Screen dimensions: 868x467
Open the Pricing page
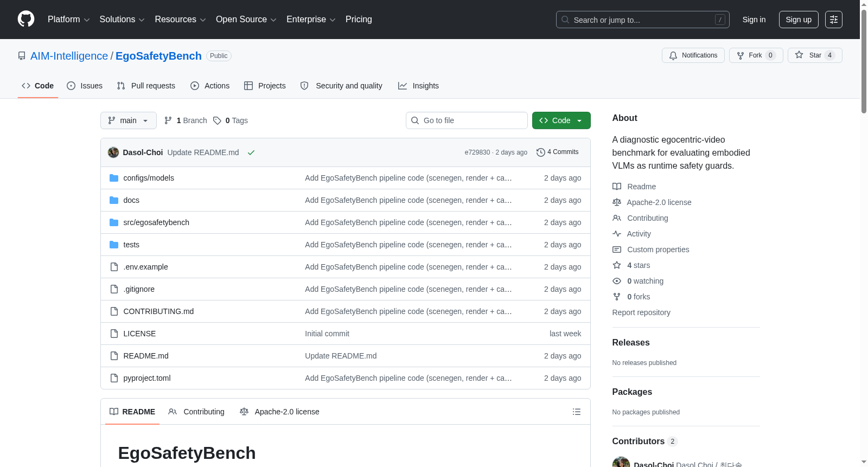pos(359,20)
